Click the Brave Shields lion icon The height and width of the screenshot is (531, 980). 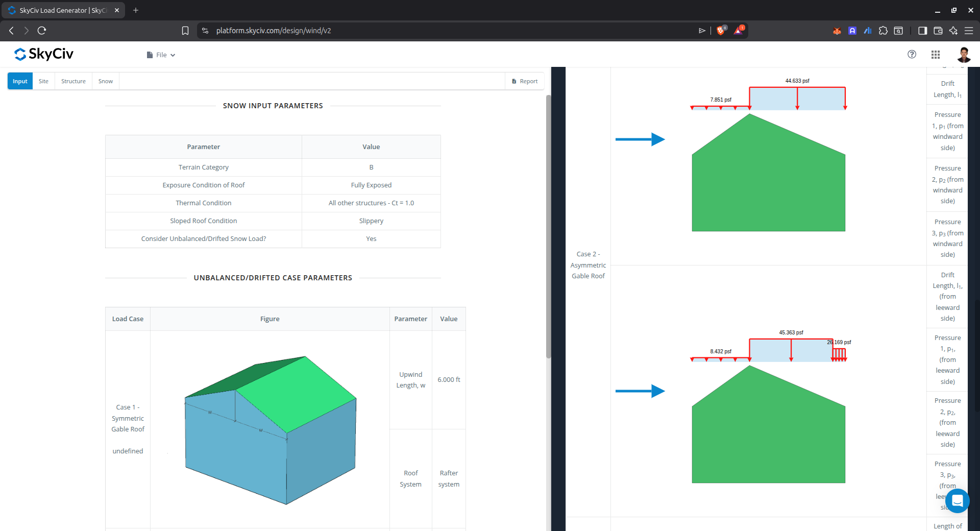coord(721,31)
